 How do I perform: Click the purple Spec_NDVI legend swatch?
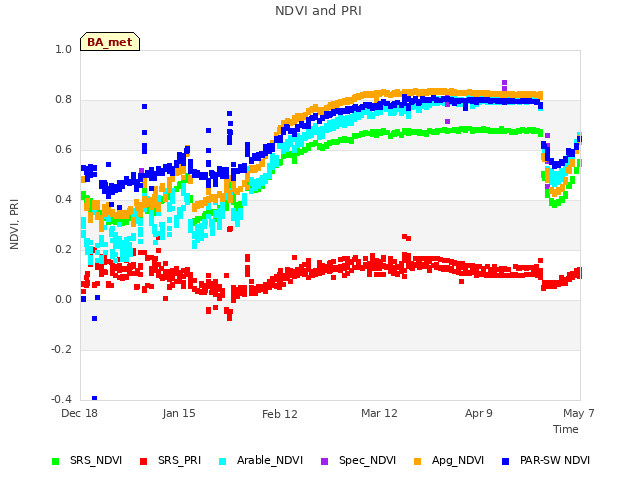pyautogui.click(x=324, y=461)
